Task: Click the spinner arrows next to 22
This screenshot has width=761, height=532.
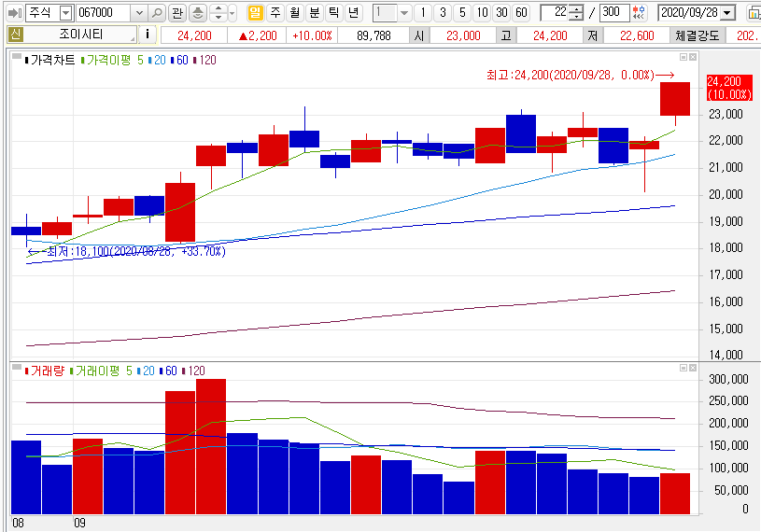Action: click(576, 13)
